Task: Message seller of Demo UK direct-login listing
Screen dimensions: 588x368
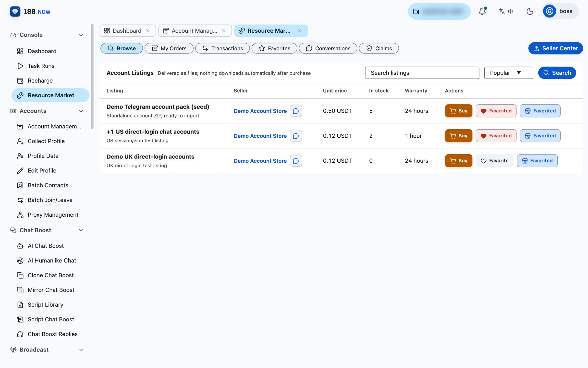Action: tap(296, 161)
